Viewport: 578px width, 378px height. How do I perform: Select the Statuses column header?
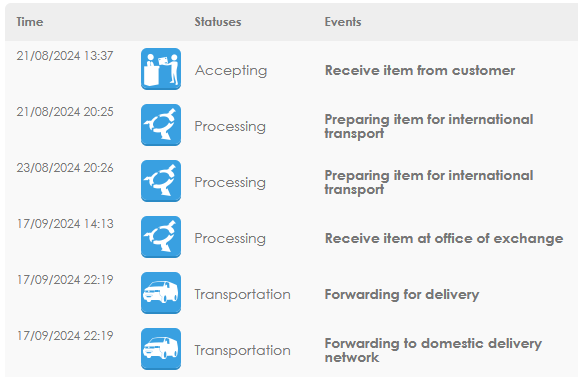[x=218, y=22]
